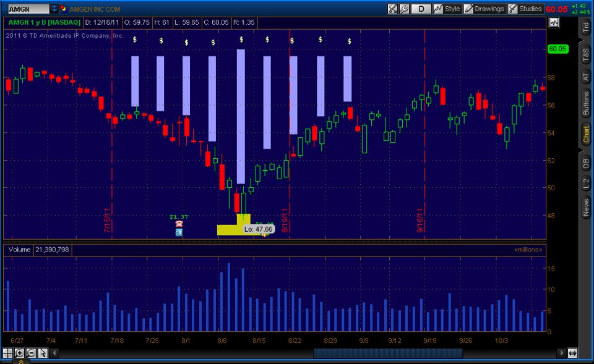This screenshot has width=594, height=364.
Task: Expand the yellow double-chevron panel handle
Action: pyautogui.click(x=21, y=362)
